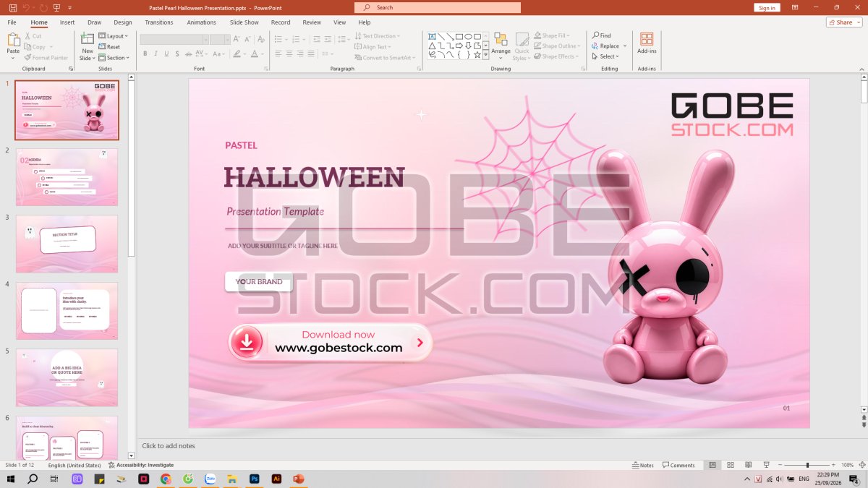The image size is (868, 488).
Task: Select the slide 3 Section Title thumbnail
Action: tap(67, 244)
